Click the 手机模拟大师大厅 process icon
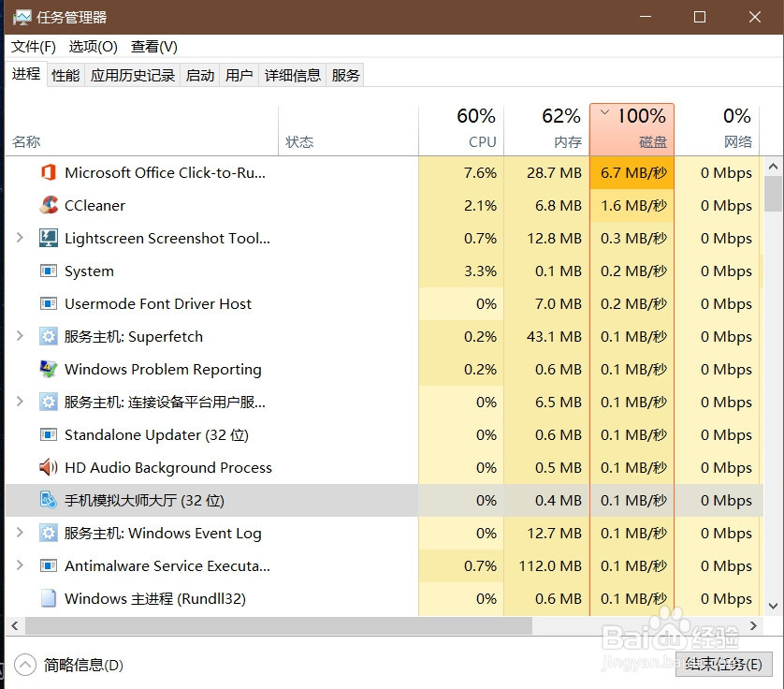The width and height of the screenshot is (784, 689). pos(49,500)
